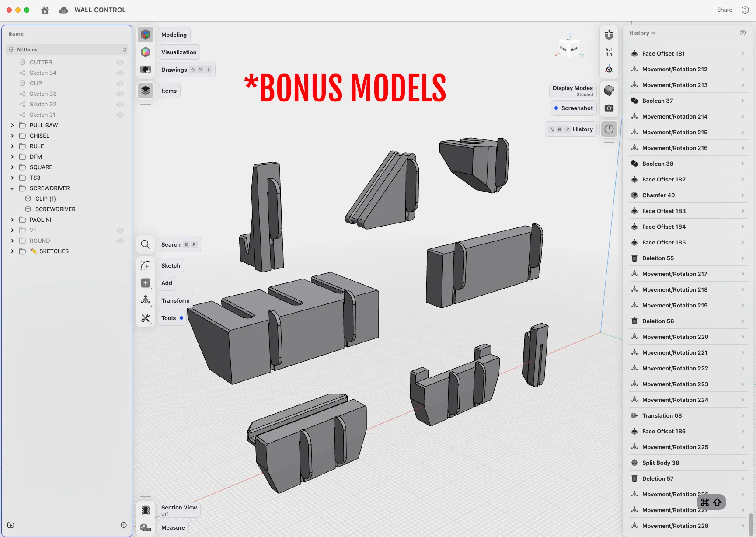
Task: Select the Visualization label
Action: [x=179, y=52]
